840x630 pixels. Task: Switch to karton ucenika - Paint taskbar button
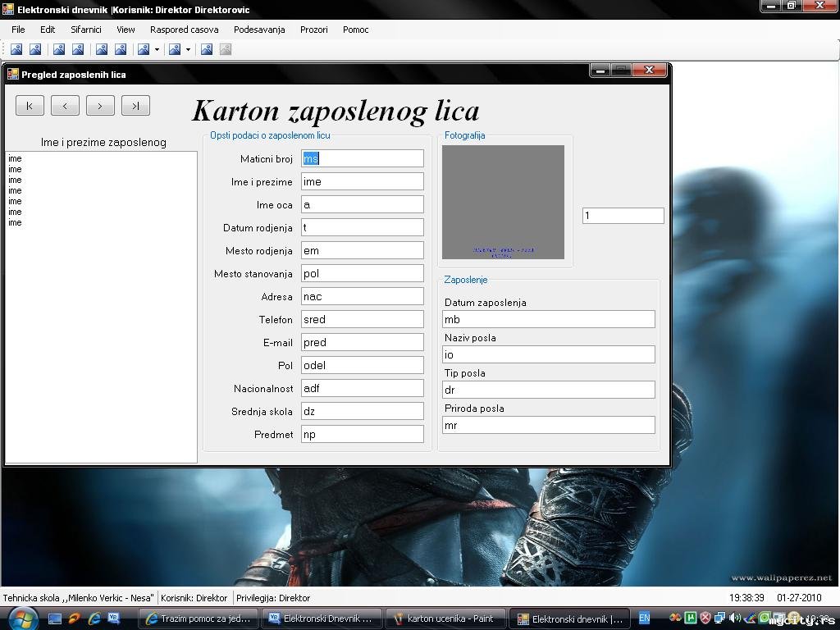coord(445,619)
